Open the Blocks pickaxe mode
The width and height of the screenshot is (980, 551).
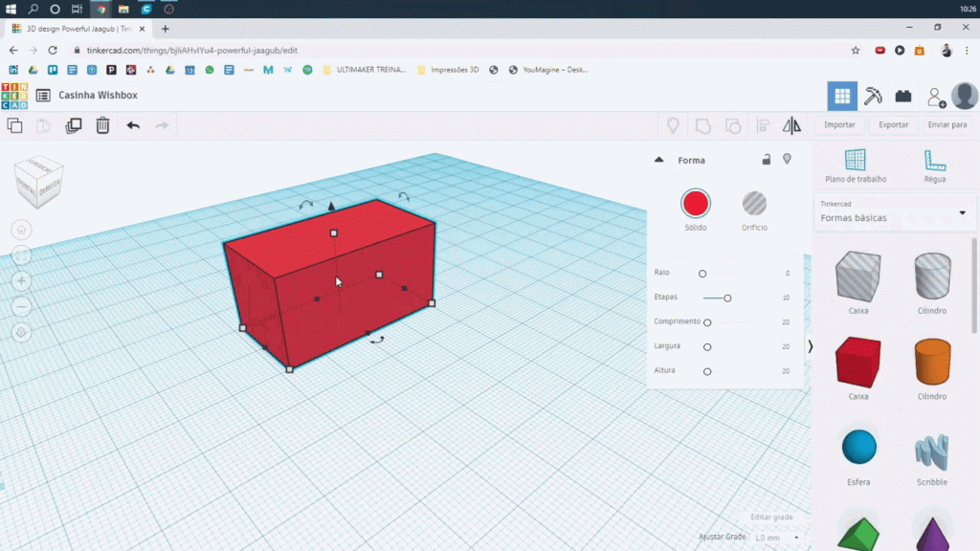873,96
